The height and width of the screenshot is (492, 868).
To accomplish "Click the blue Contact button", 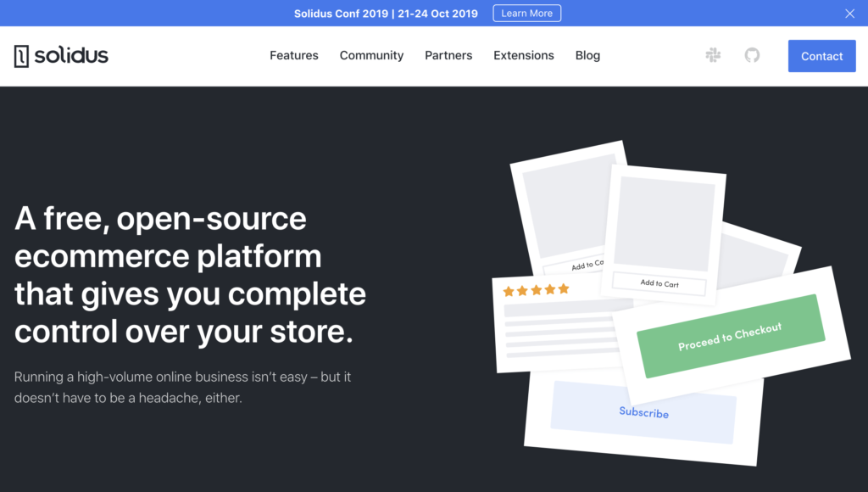I will 822,56.
